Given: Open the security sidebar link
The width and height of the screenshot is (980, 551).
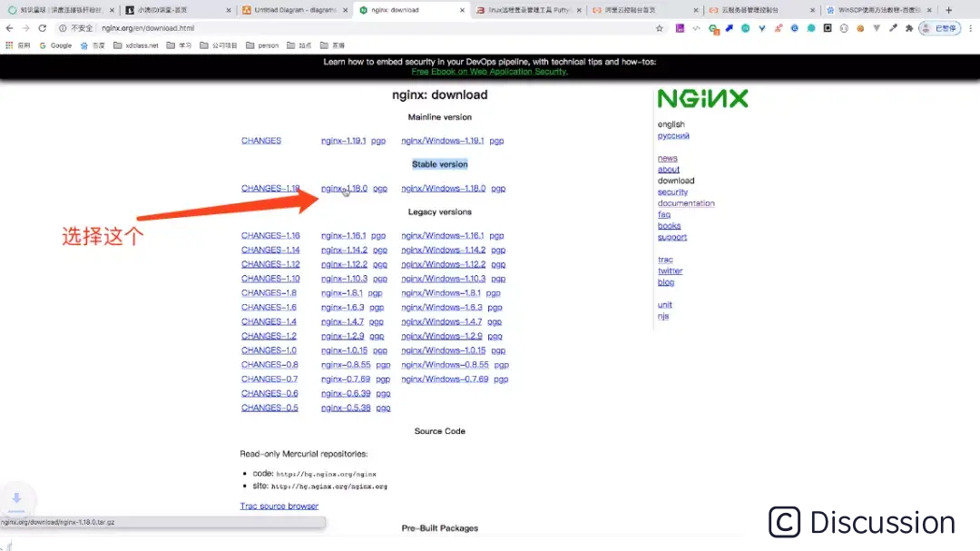Looking at the screenshot, I should coord(671,192).
